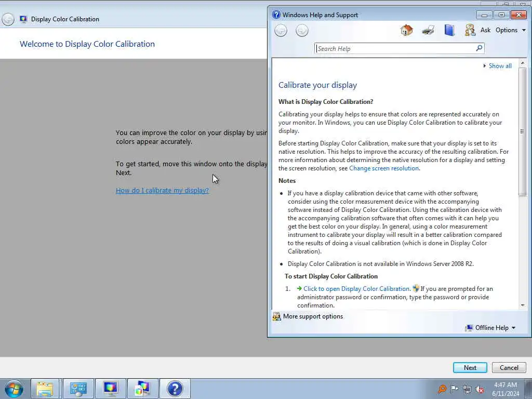Click 'Welcome to Display Color Calibration' heading
Viewport: 532px width, 399px height.
pyautogui.click(x=87, y=44)
